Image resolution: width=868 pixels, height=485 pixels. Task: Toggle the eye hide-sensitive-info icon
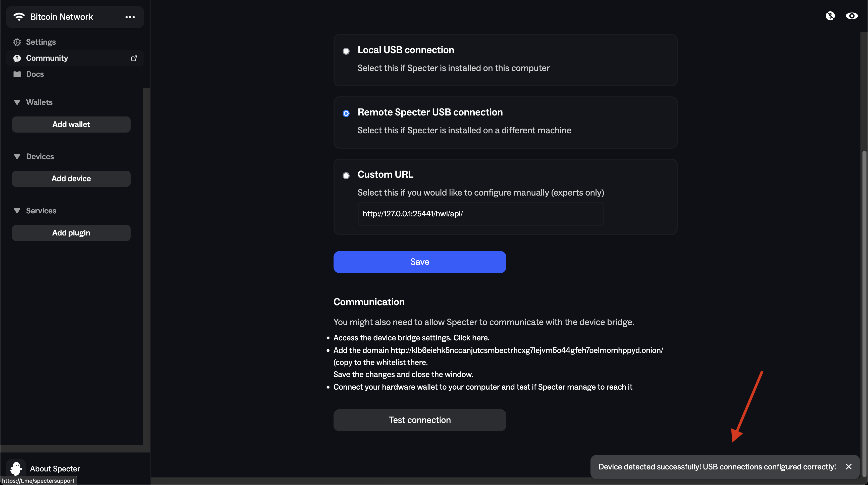coord(851,16)
